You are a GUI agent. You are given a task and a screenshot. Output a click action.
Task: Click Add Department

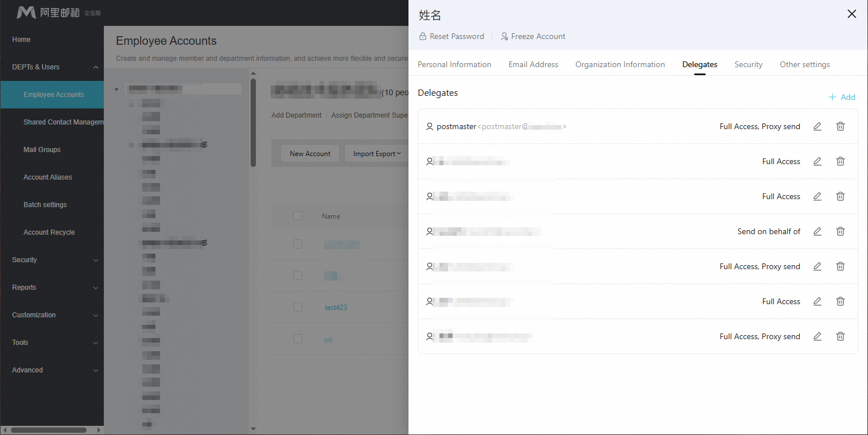296,115
